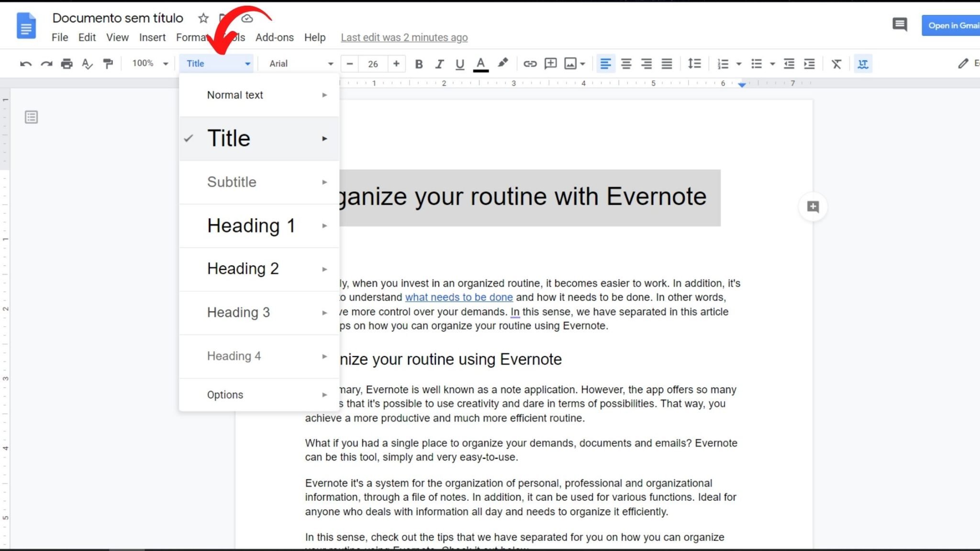Expand Heading 1 submenu arrow
Screen dimensions: 980x551
324,226
